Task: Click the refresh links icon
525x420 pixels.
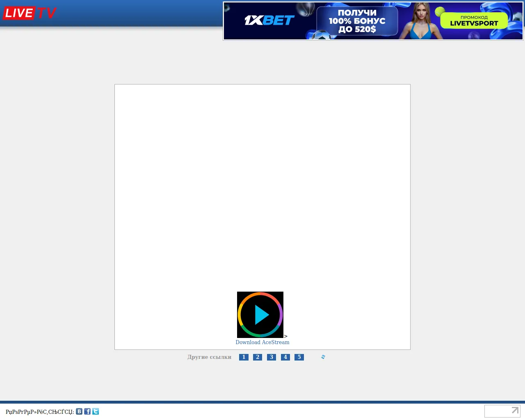Action: [x=323, y=357]
